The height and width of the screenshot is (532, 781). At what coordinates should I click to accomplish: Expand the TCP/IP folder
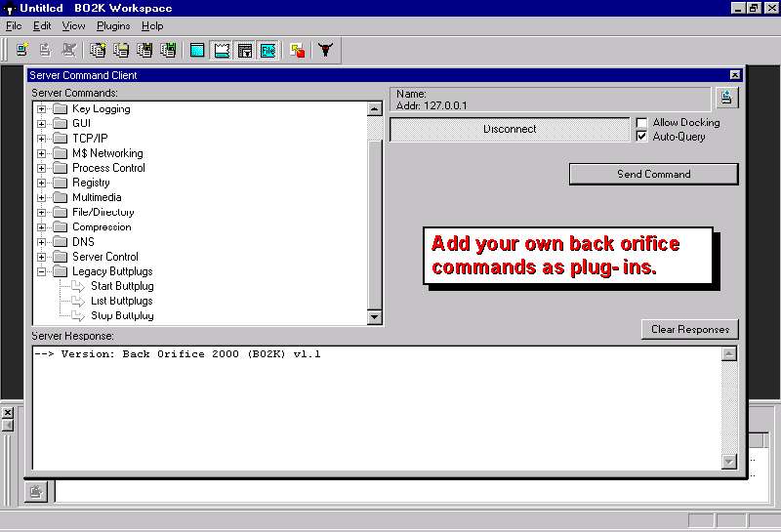point(42,139)
